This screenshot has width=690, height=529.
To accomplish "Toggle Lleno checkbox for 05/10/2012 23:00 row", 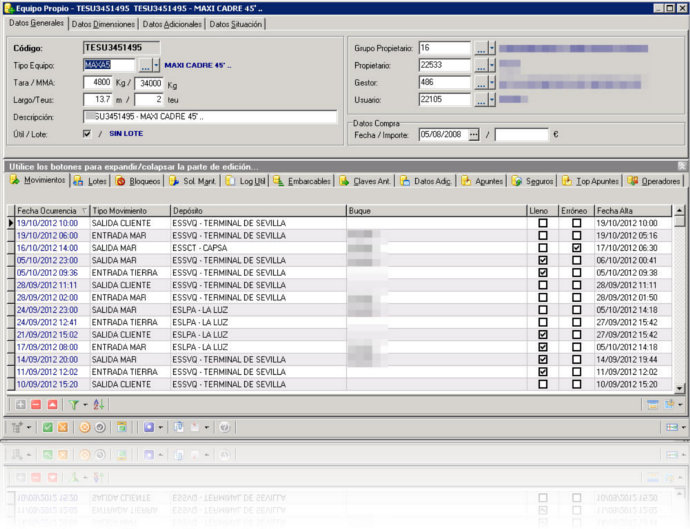I will pyautogui.click(x=543, y=260).
